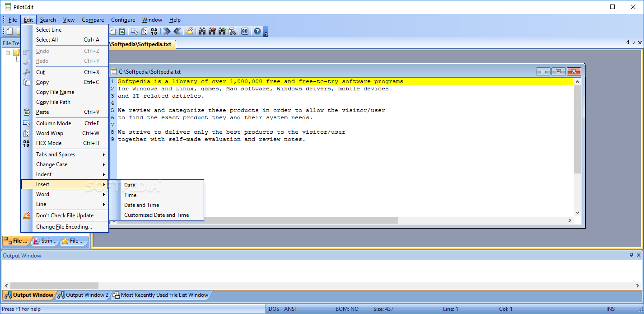The image size is (644, 314).
Task: Click the Help question mark toolbar icon
Action: 257,31
